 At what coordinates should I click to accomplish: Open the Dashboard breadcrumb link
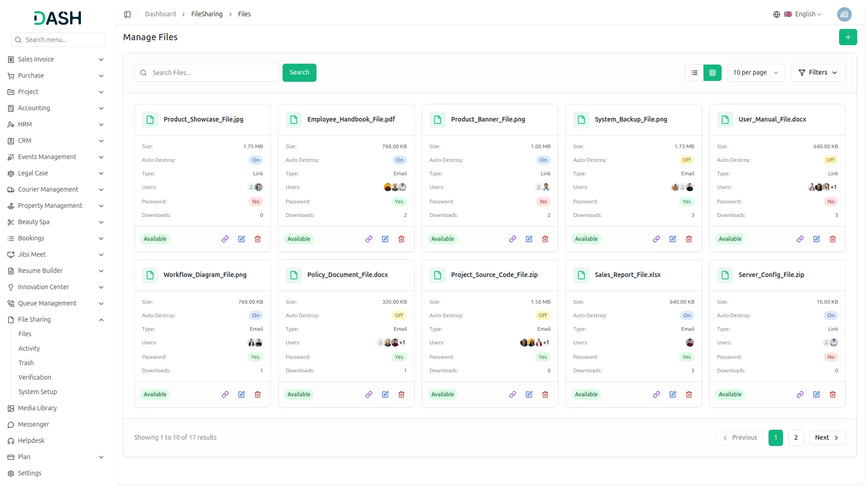coord(160,14)
